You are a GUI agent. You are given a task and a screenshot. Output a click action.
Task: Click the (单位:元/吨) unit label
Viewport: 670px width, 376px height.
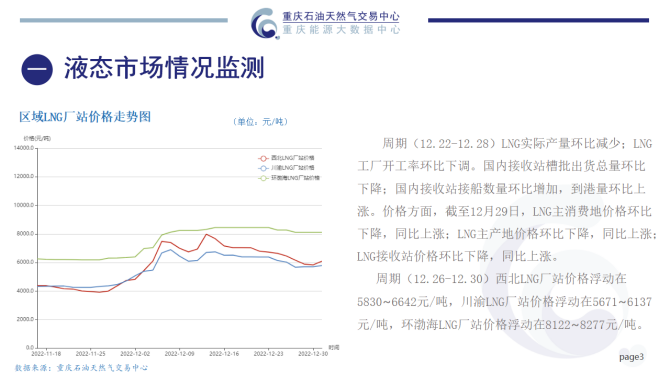click(x=261, y=122)
